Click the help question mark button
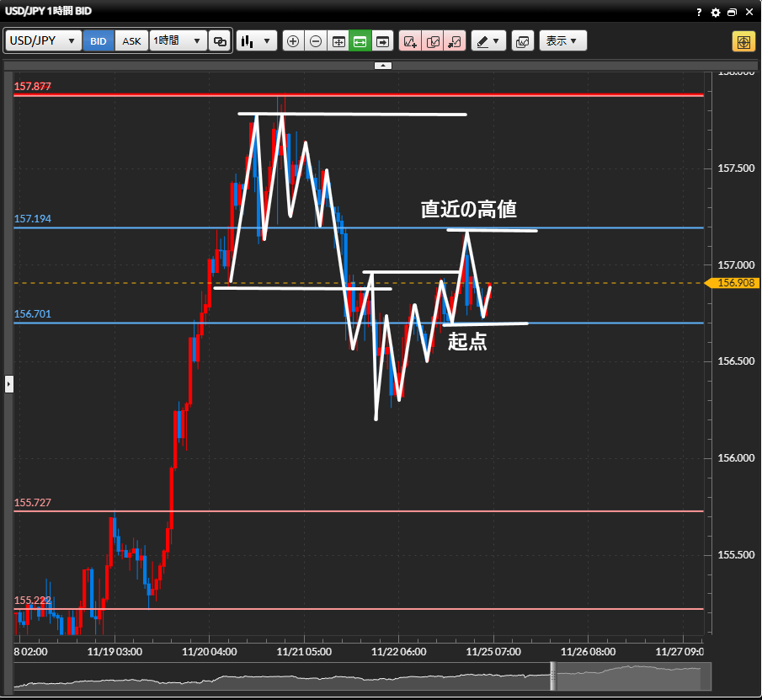The height and width of the screenshot is (700, 762). pos(699,13)
